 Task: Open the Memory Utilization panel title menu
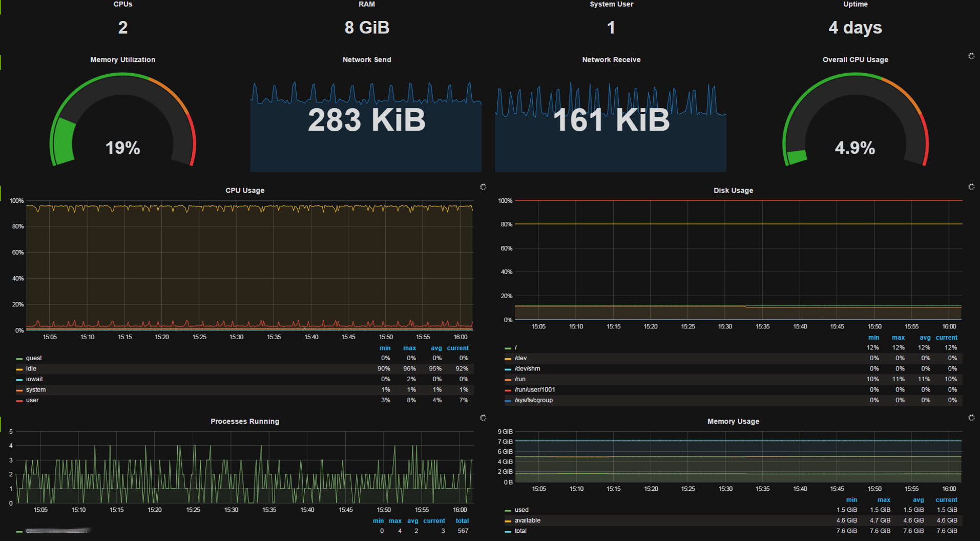tap(122, 59)
